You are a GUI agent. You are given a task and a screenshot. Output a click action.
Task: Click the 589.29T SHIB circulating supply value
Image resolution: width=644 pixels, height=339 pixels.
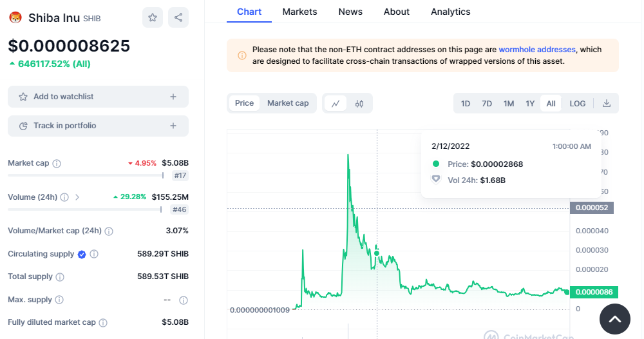pos(163,254)
